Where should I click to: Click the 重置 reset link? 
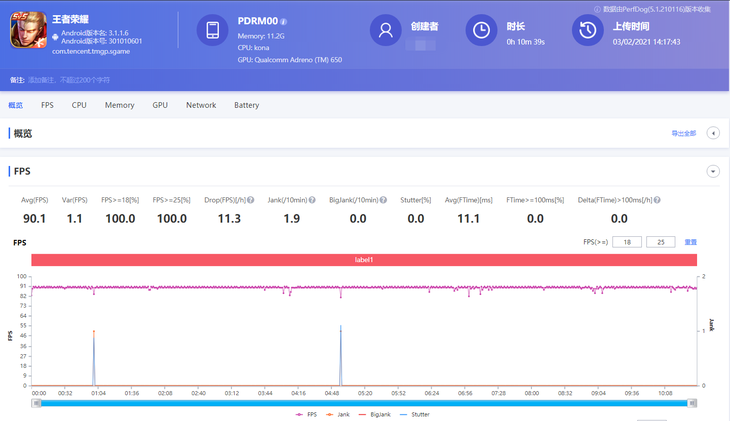pyautogui.click(x=690, y=242)
